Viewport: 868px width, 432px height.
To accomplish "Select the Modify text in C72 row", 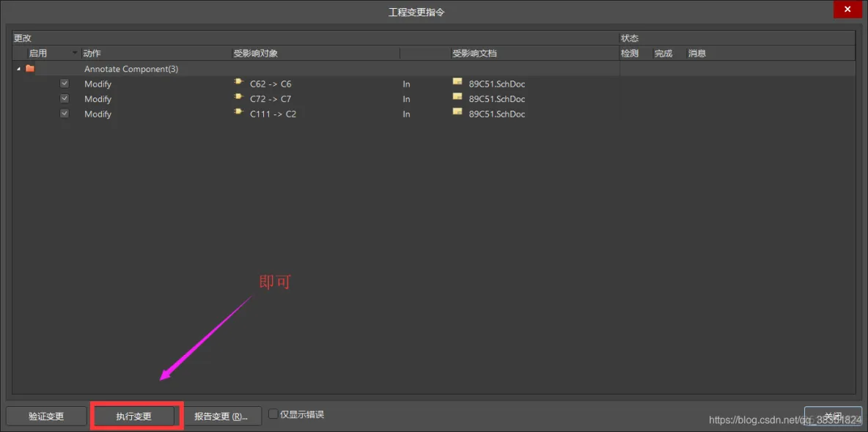I will click(x=98, y=99).
